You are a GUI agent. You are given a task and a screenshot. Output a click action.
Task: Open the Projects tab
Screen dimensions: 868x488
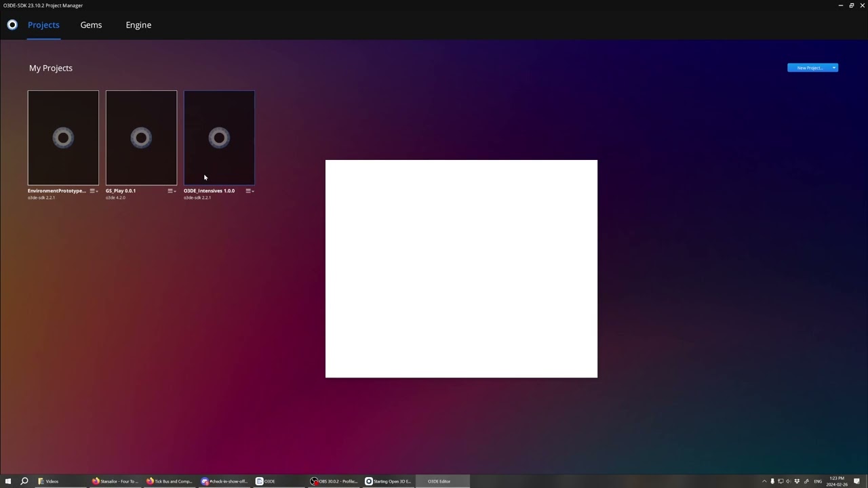coord(43,25)
